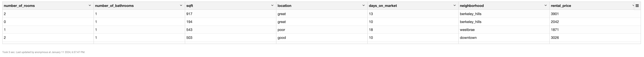Open the number_of_bathrooms column dropdown arrow
Screen dimensions: 644x57
pos(181,5)
